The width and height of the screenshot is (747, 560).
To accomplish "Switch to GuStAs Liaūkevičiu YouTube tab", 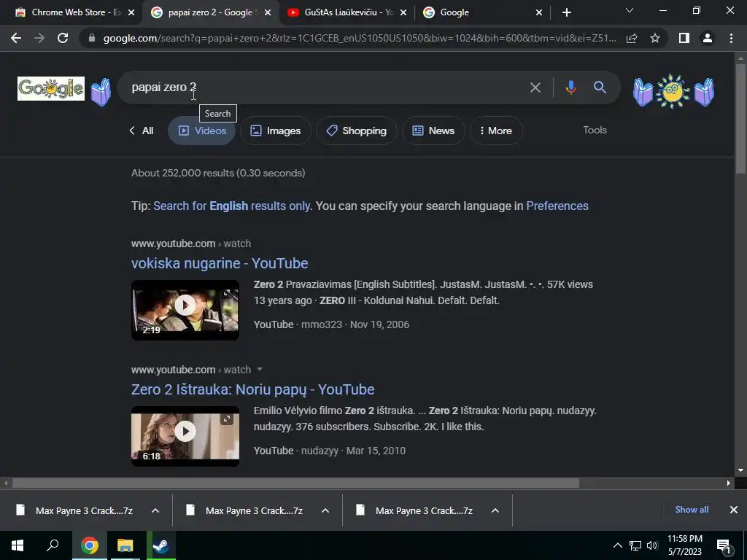I will coord(347,13).
